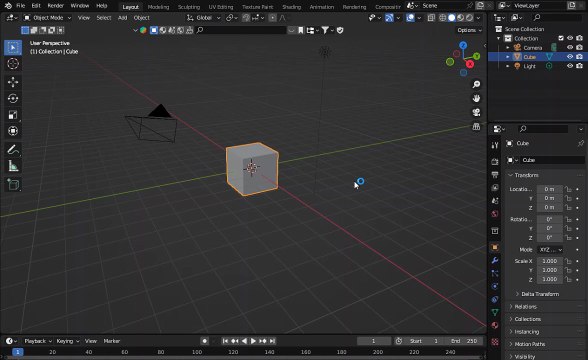
Task: Select the Rotate tool
Action: pyautogui.click(x=13, y=98)
